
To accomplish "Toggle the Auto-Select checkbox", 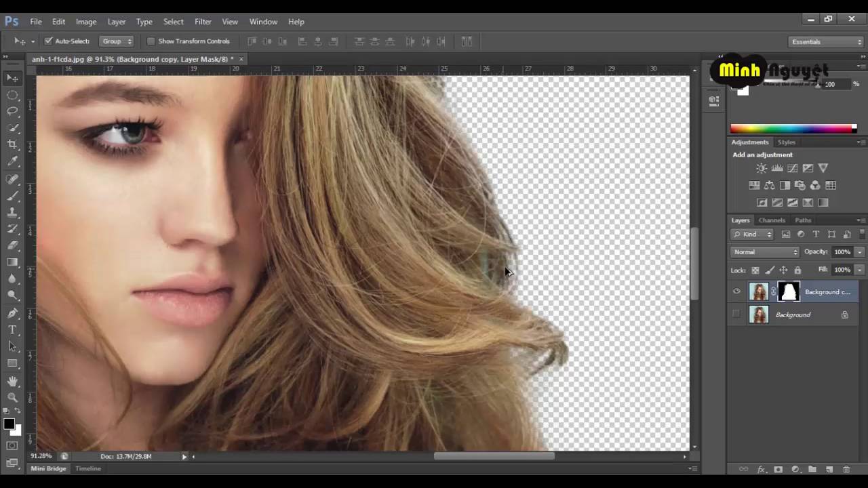I will tap(48, 41).
